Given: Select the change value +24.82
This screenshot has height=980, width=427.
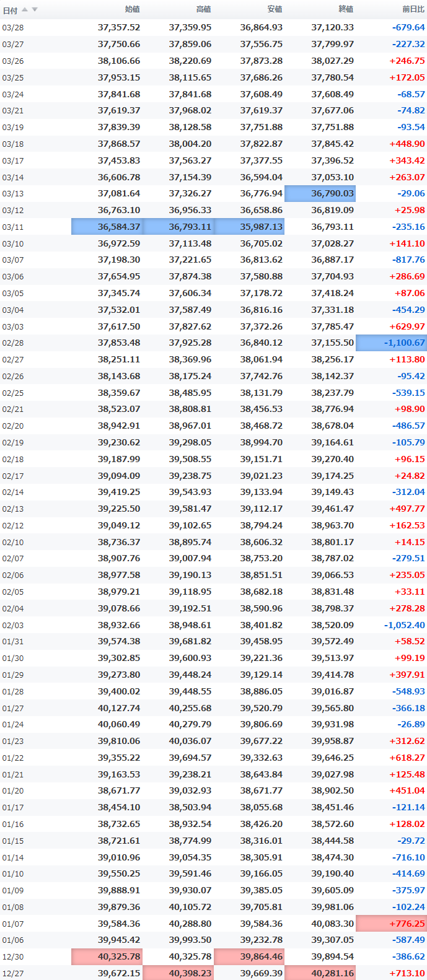Looking at the screenshot, I should [x=410, y=476].
